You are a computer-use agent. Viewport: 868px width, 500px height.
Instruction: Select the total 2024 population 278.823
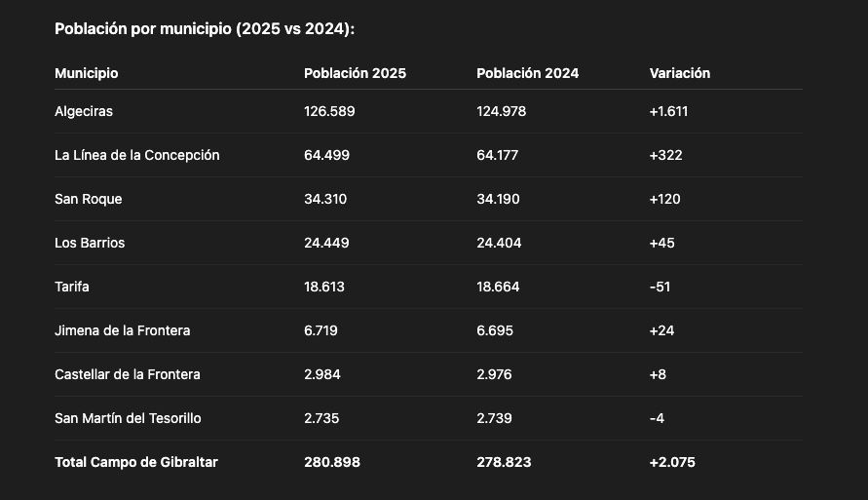pos(504,462)
